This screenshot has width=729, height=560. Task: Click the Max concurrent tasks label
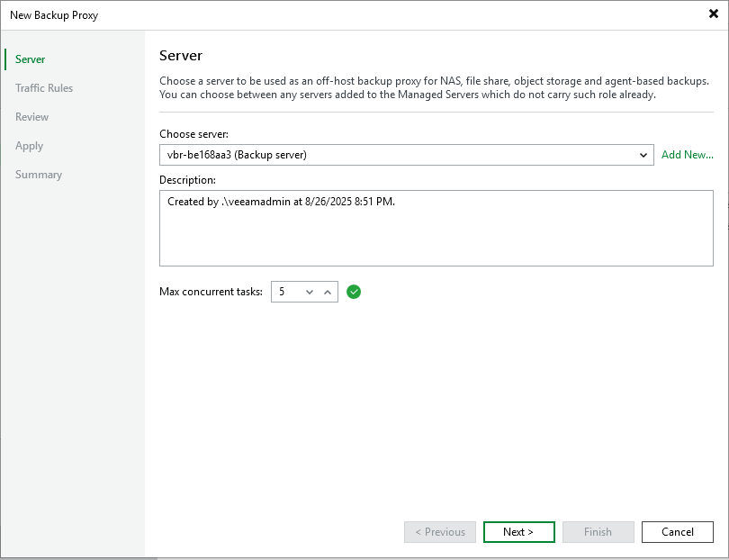(x=211, y=292)
